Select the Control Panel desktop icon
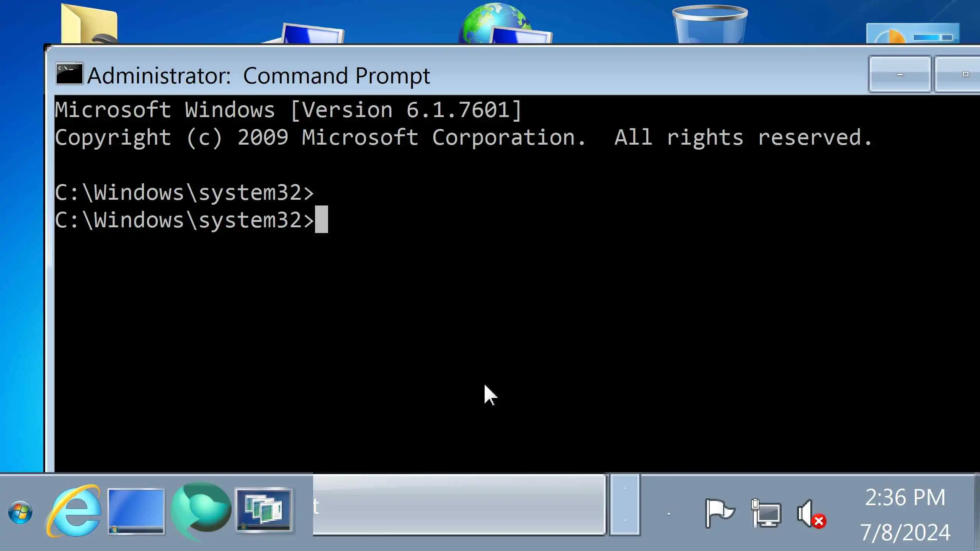Viewport: 980px width, 551px height. pos(913,34)
